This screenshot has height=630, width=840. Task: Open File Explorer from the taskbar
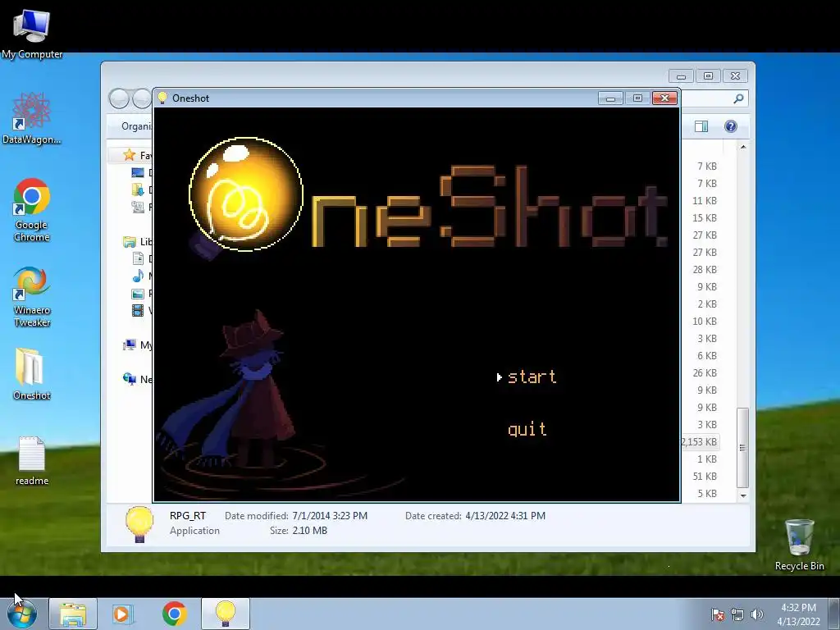73,614
